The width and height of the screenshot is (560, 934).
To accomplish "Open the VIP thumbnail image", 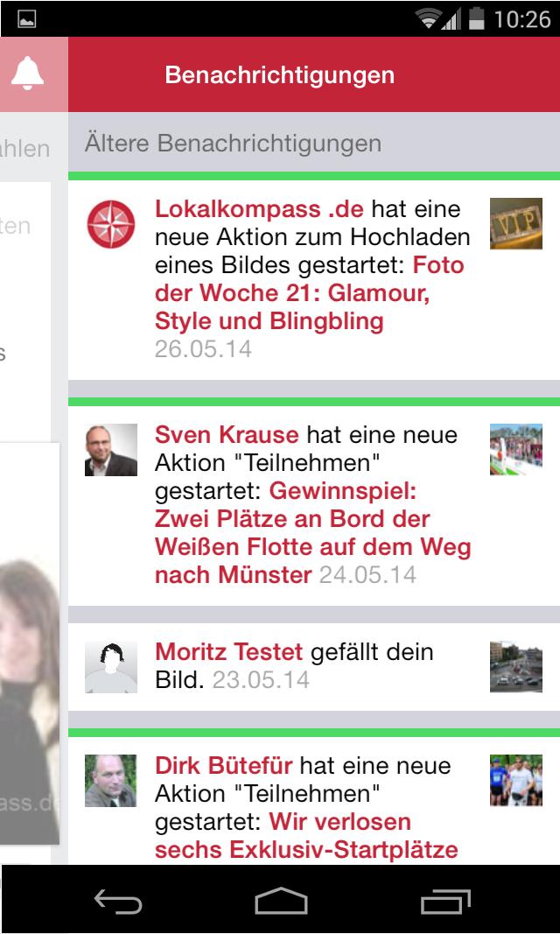I will (x=516, y=223).
